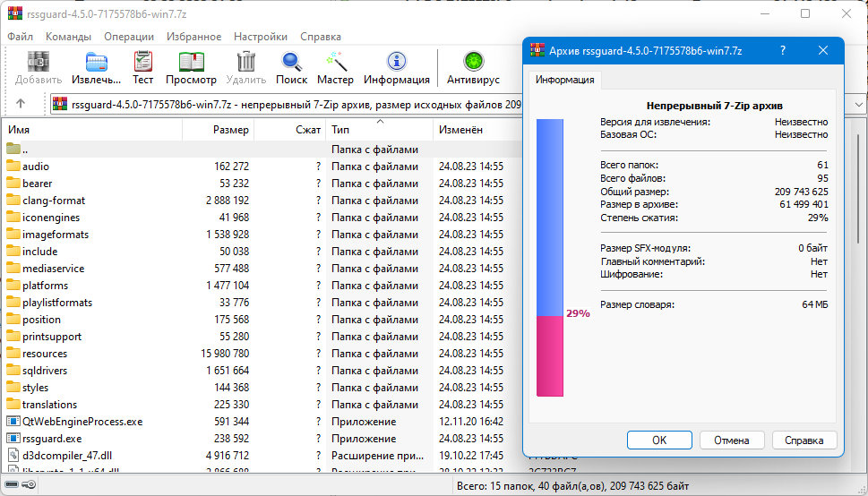
Task: Select the include folder row
Action: (x=262, y=252)
